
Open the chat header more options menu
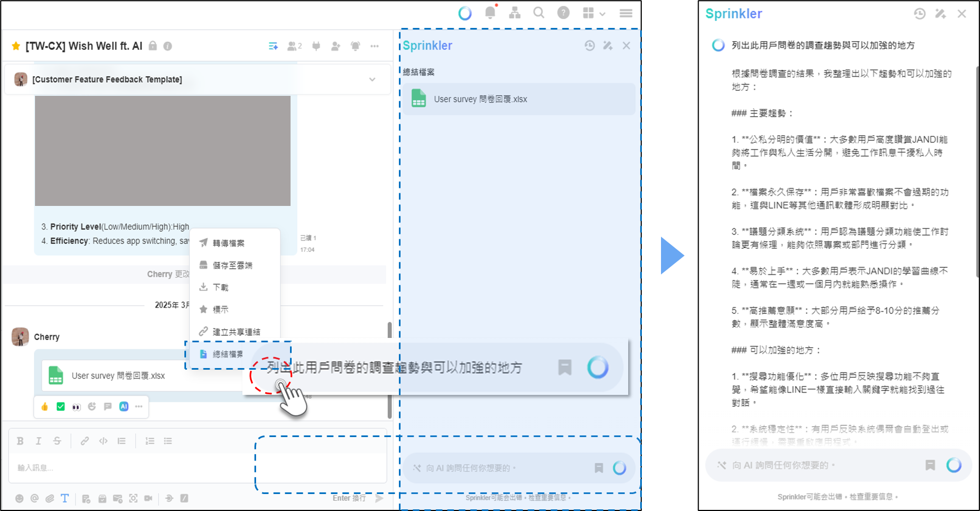pos(375,47)
